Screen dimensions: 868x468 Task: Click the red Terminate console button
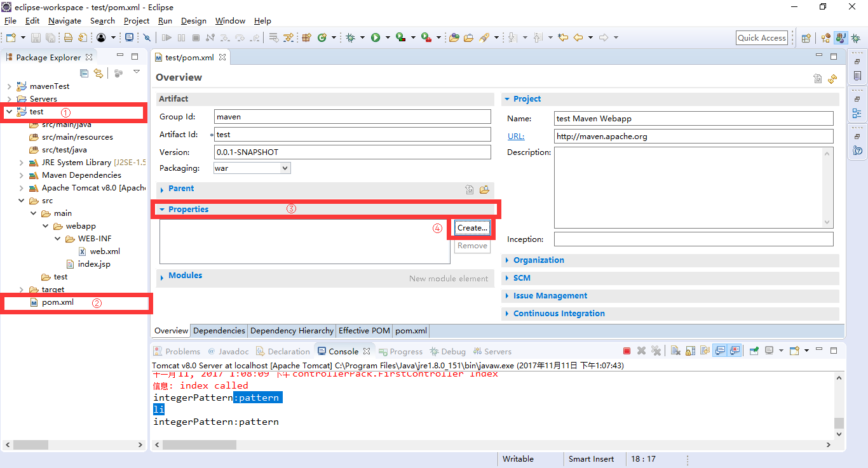point(627,351)
